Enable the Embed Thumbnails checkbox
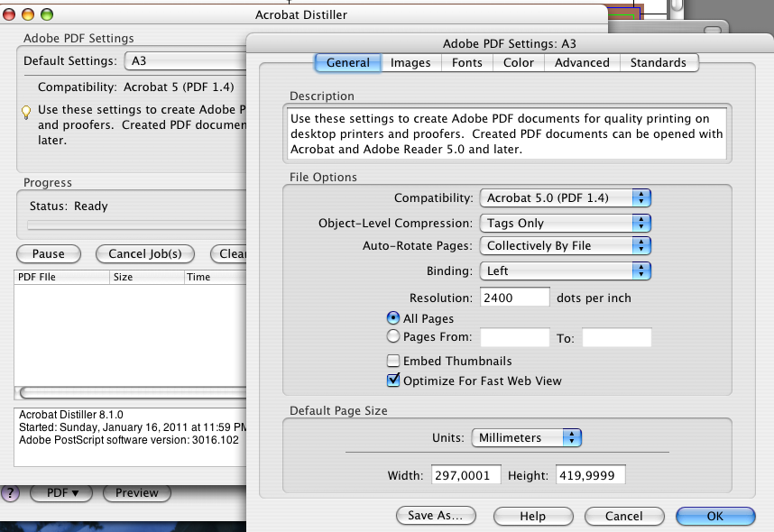The height and width of the screenshot is (532, 774). pos(393,361)
